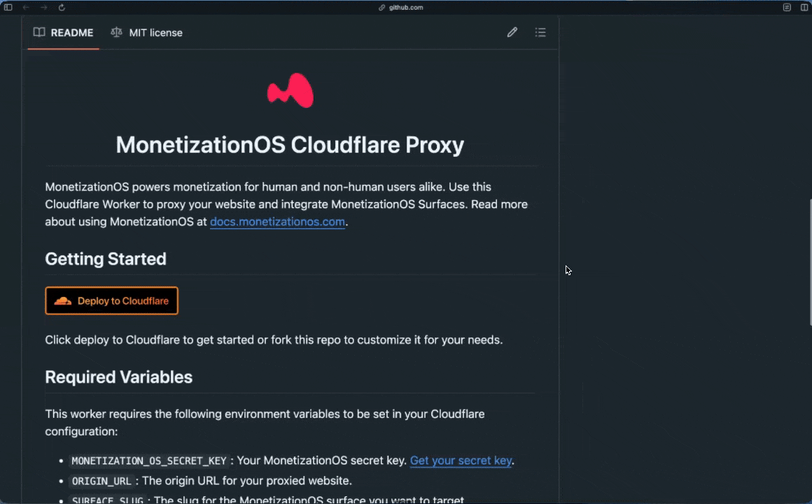Toggle the browser sidebar icon
This screenshot has height=504, width=812.
click(8, 7)
